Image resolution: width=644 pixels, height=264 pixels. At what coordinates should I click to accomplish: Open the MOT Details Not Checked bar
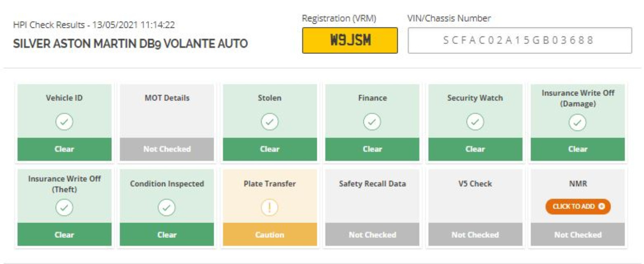click(x=167, y=149)
